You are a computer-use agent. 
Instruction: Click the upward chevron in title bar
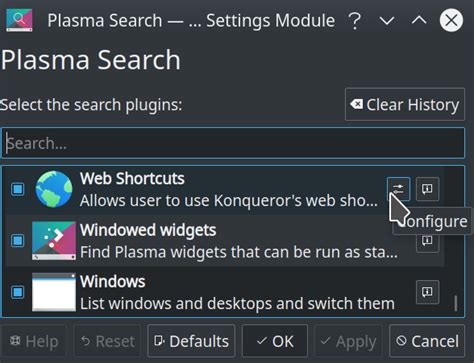419,21
